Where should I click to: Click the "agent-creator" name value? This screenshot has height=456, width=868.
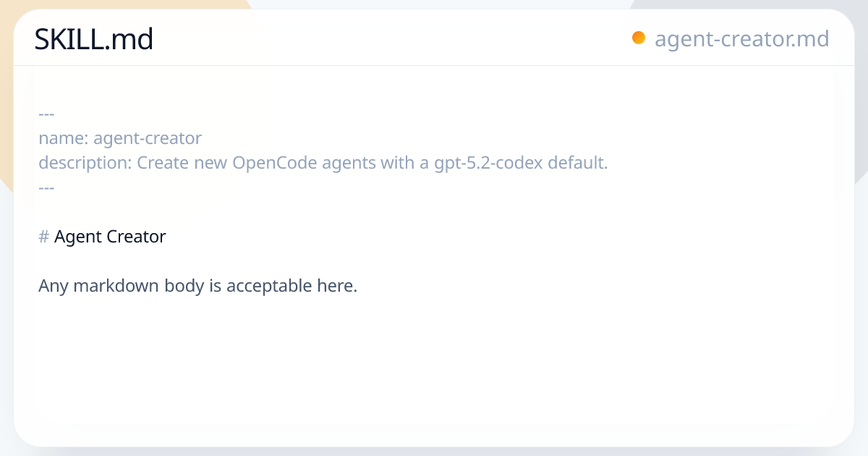point(148,138)
